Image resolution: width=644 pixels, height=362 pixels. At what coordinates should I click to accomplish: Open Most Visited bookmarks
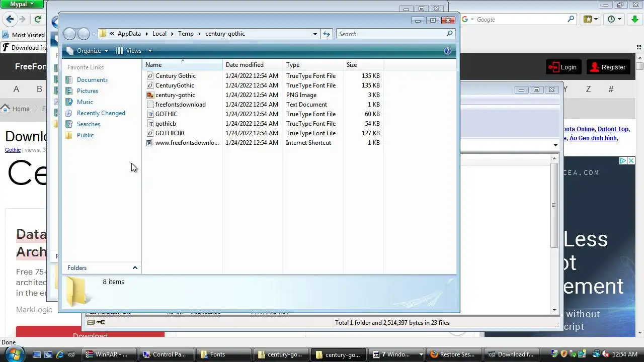tap(24, 35)
